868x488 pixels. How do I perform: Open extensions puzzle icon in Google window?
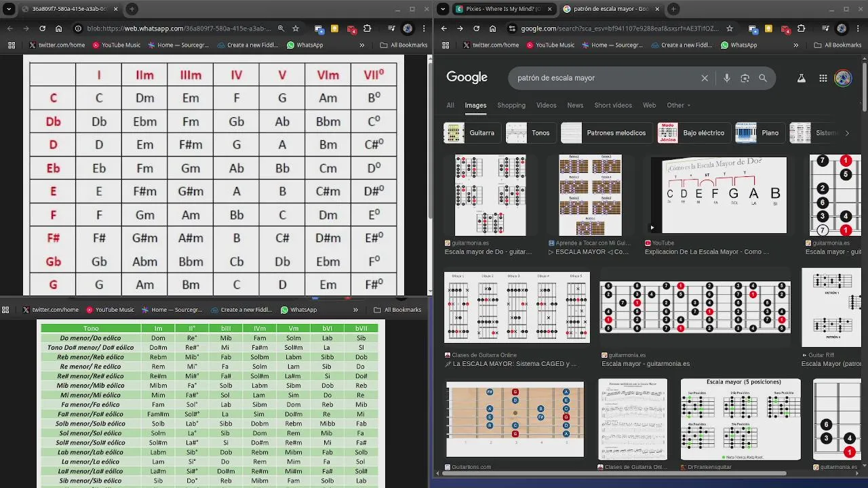pos(801,28)
